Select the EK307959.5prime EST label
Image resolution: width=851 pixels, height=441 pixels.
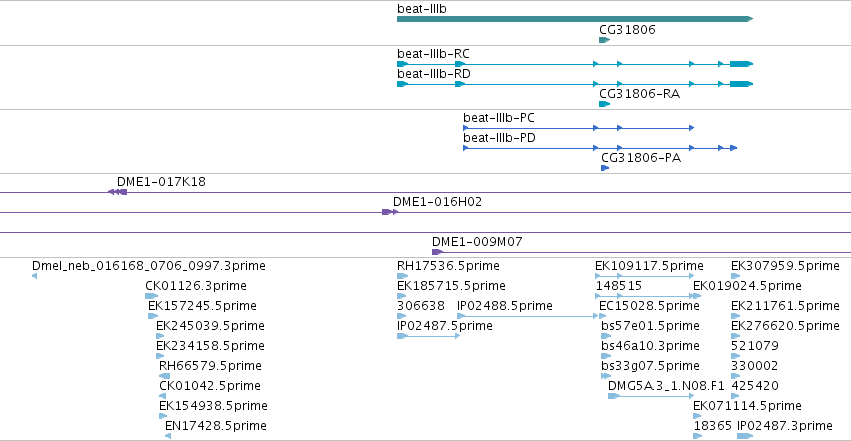[785, 266]
